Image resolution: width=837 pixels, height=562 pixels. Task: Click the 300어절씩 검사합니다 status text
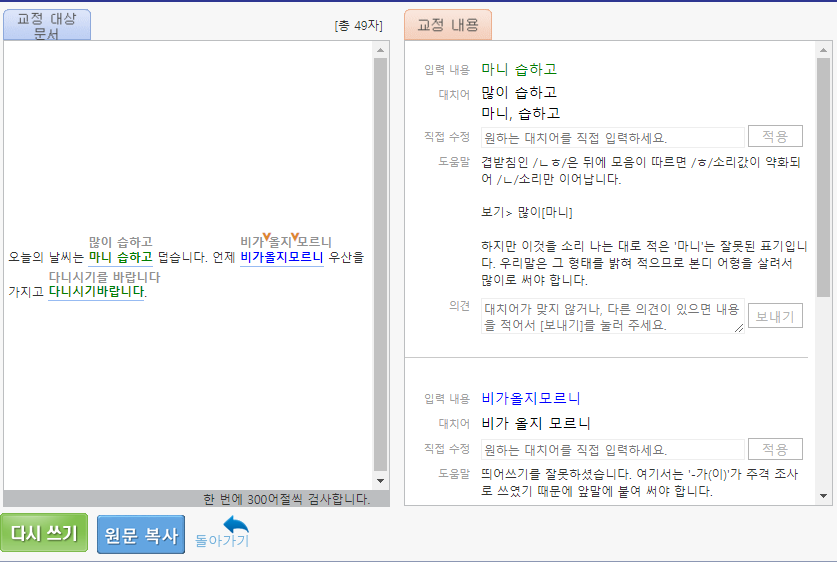pos(286,499)
